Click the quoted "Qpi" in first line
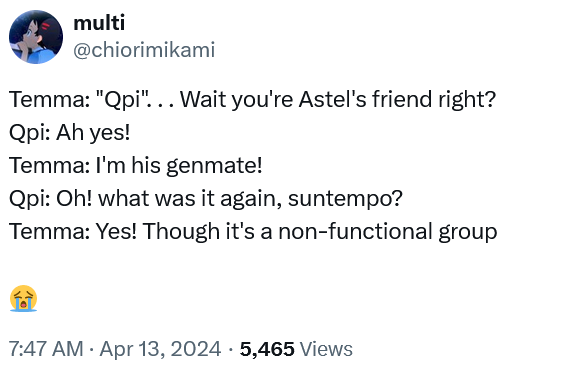 [x=122, y=100]
